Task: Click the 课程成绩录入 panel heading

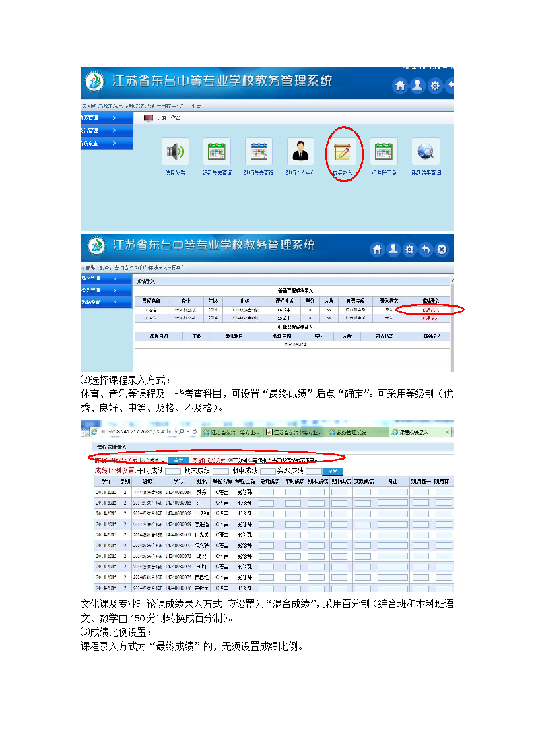Action: pos(112,447)
